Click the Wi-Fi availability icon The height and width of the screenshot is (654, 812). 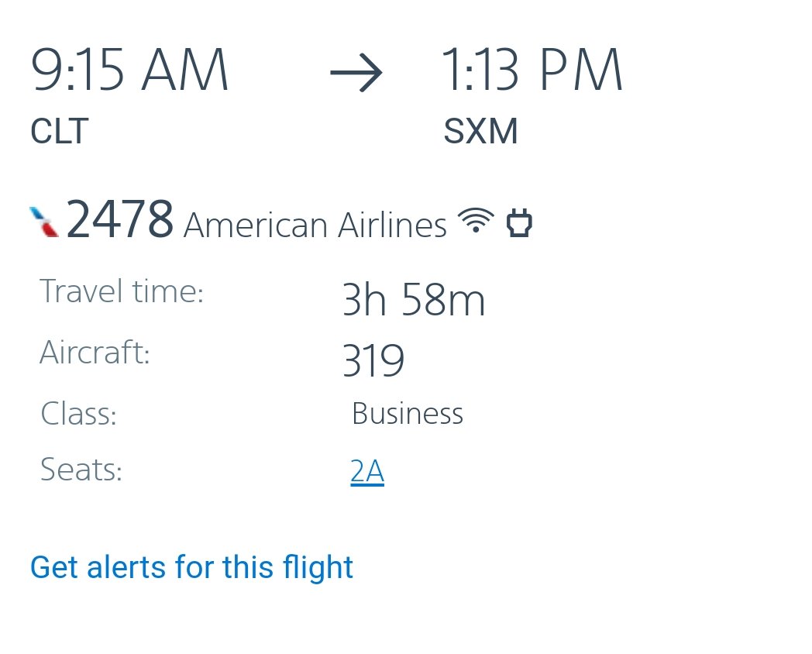click(x=476, y=221)
